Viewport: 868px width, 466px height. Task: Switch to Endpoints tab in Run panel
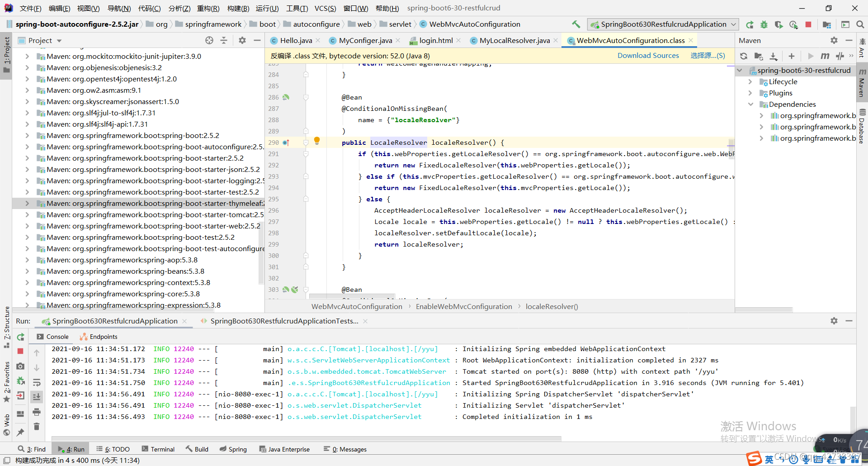pos(99,337)
